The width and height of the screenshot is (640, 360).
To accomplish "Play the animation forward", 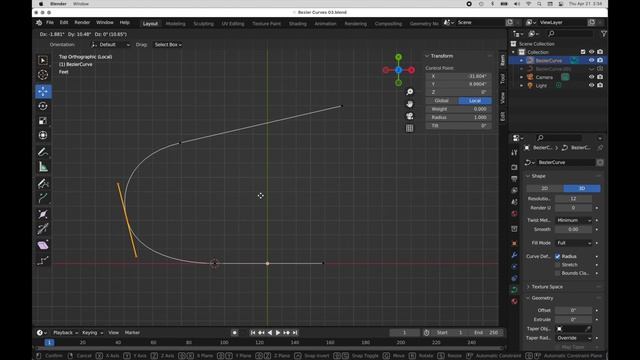I will click(278, 333).
